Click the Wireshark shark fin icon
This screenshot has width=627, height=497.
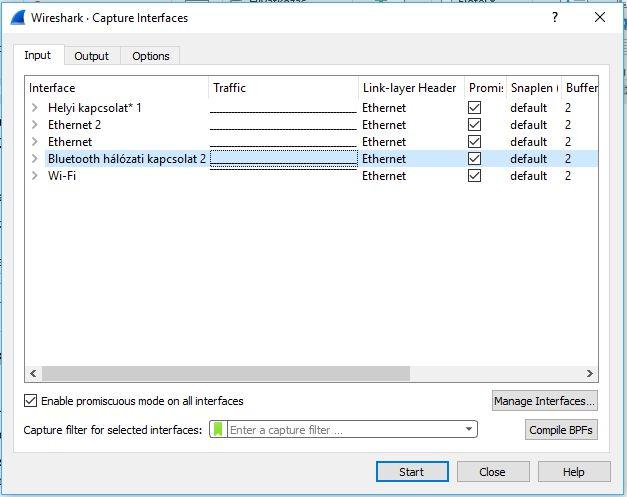coord(18,18)
